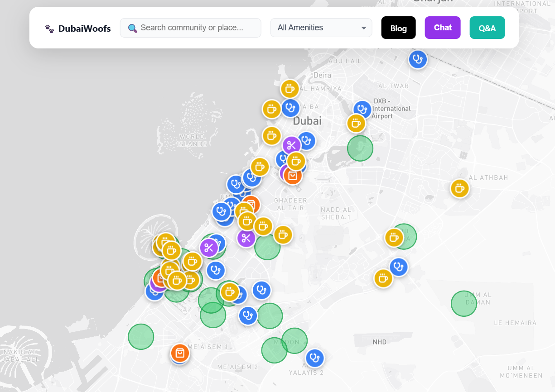Open the Q&A section
Screen dimensions: 555x392
pos(487,27)
